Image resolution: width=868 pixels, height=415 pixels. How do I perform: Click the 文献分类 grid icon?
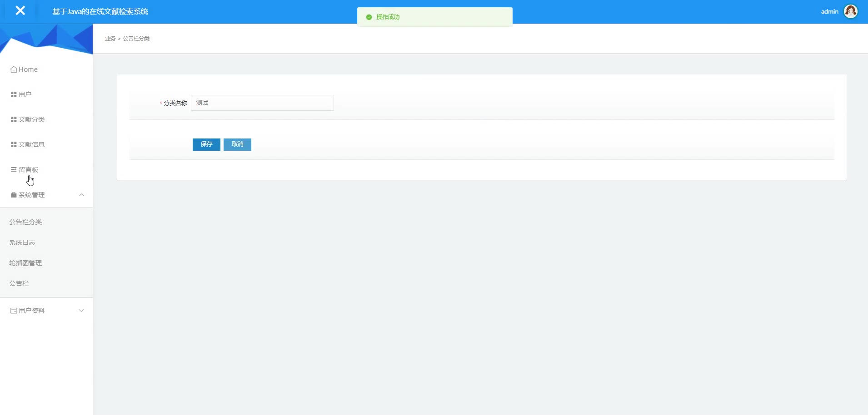[14, 119]
